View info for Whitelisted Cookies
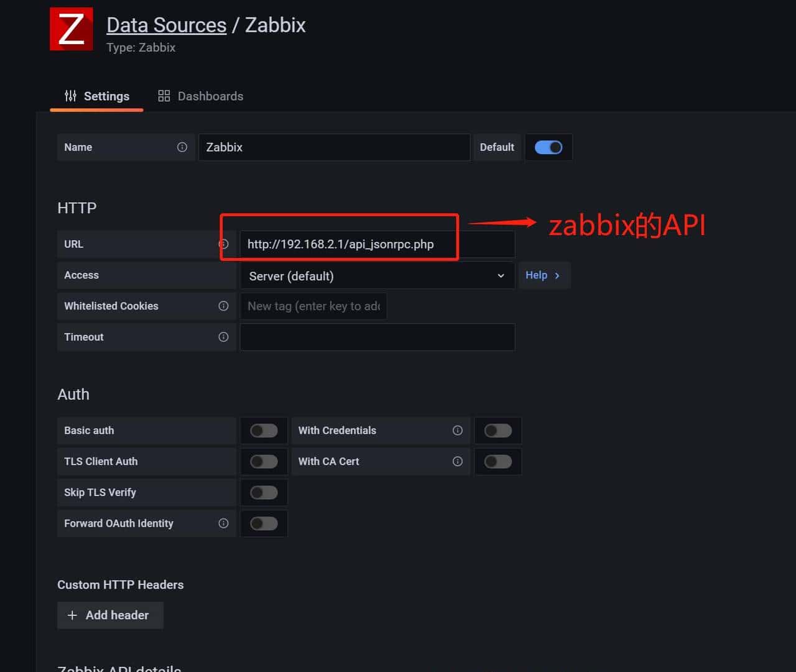The height and width of the screenshot is (672, 796). [223, 306]
